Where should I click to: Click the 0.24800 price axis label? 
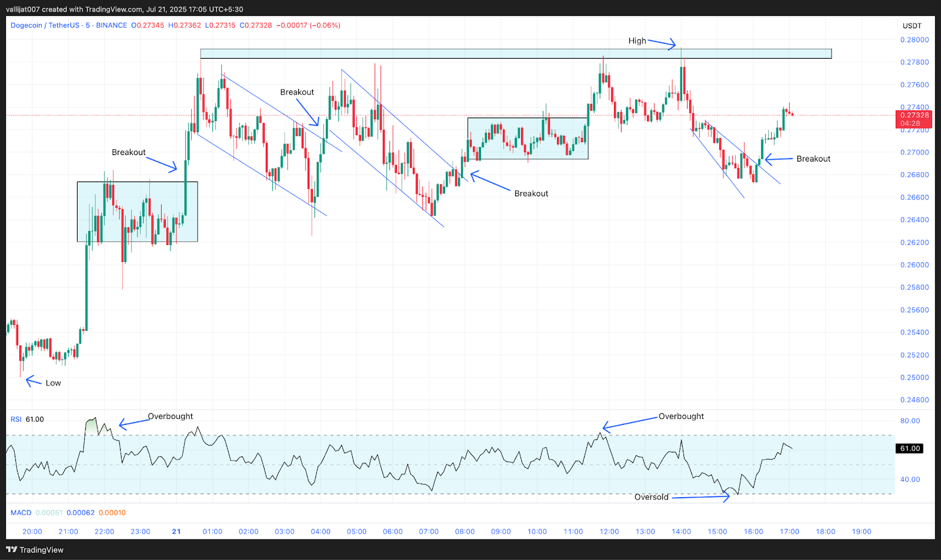tap(915, 400)
